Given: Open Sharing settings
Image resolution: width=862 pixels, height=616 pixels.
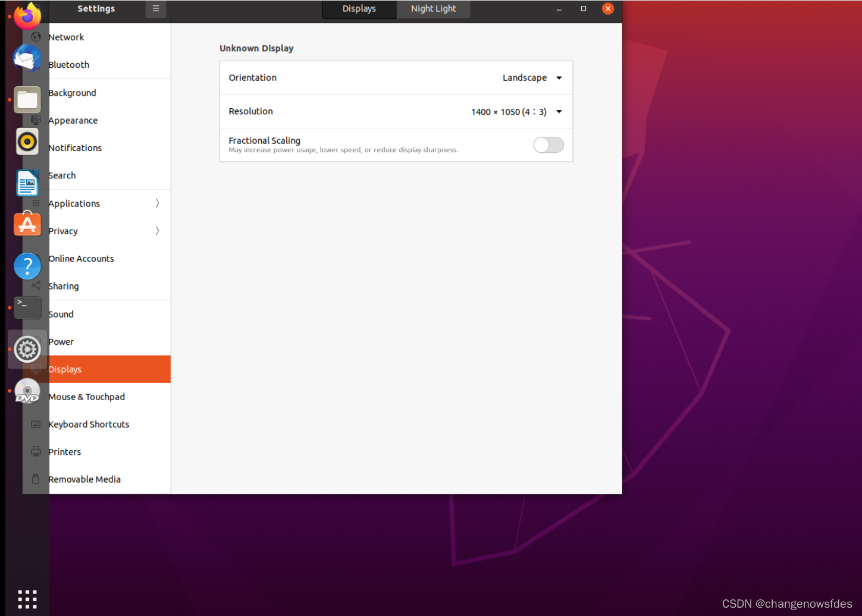Looking at the screenshot, I should [x=96, y=286].
